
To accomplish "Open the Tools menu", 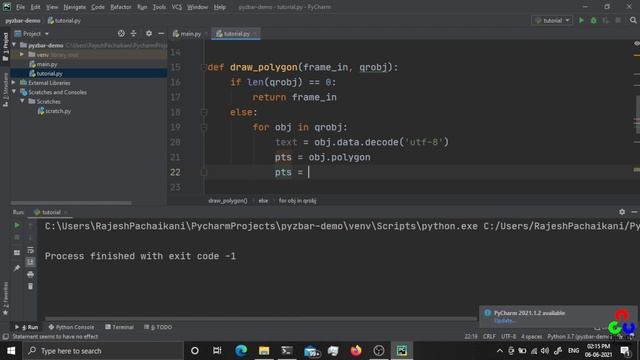I will pyautogui.click(x=159, y=7).
